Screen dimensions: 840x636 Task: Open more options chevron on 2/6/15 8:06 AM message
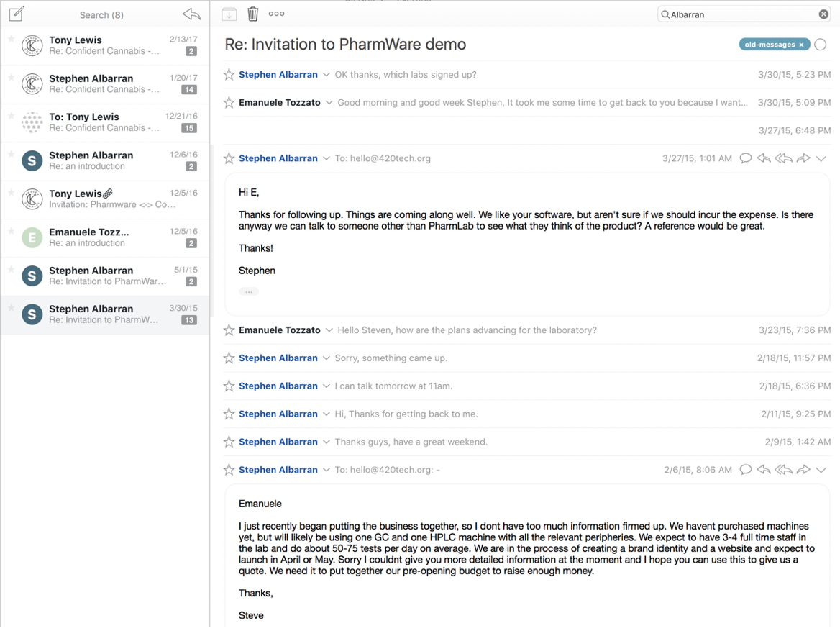[x=821, y=470]
